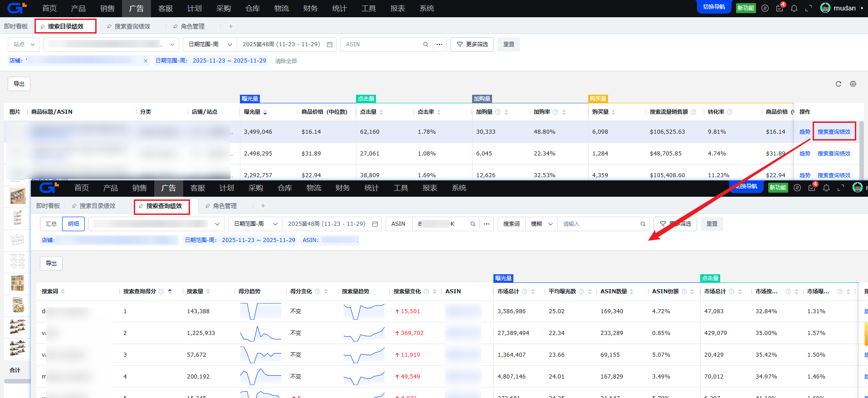Image resolution: width=868 pixels, height=398 pixels.
Task: Expand the mudan user account menu
Action: point(843,8)
